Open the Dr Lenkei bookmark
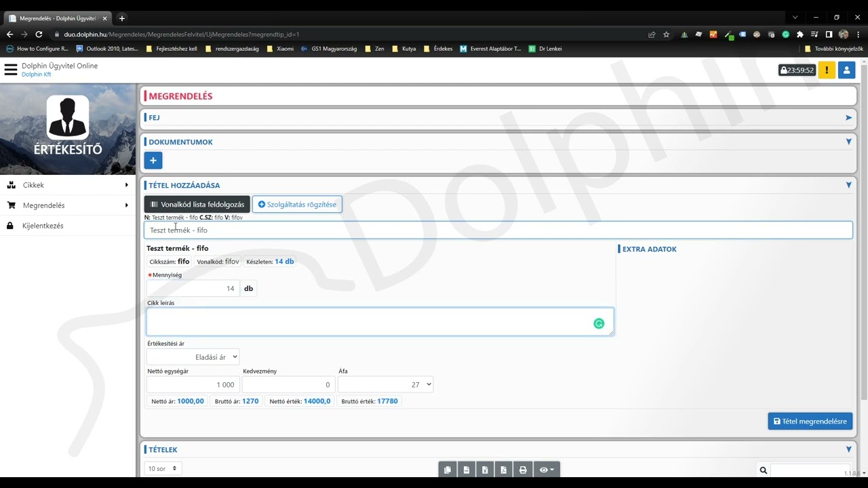 click(x=545, y=49)
